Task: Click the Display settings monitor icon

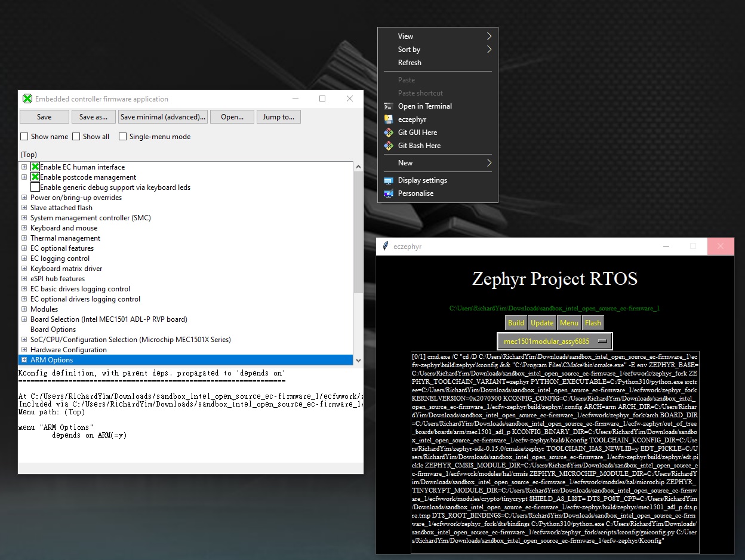Action: pos(389,180)
